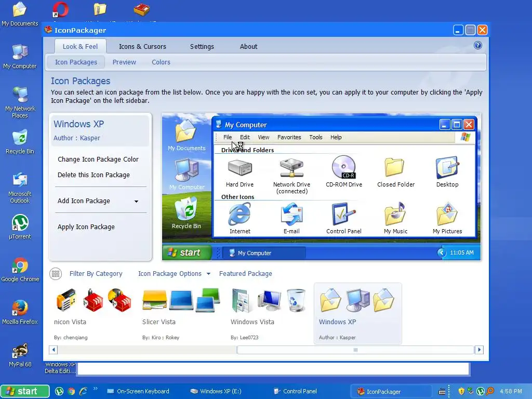Click the Windows Start button

point(25,391)
